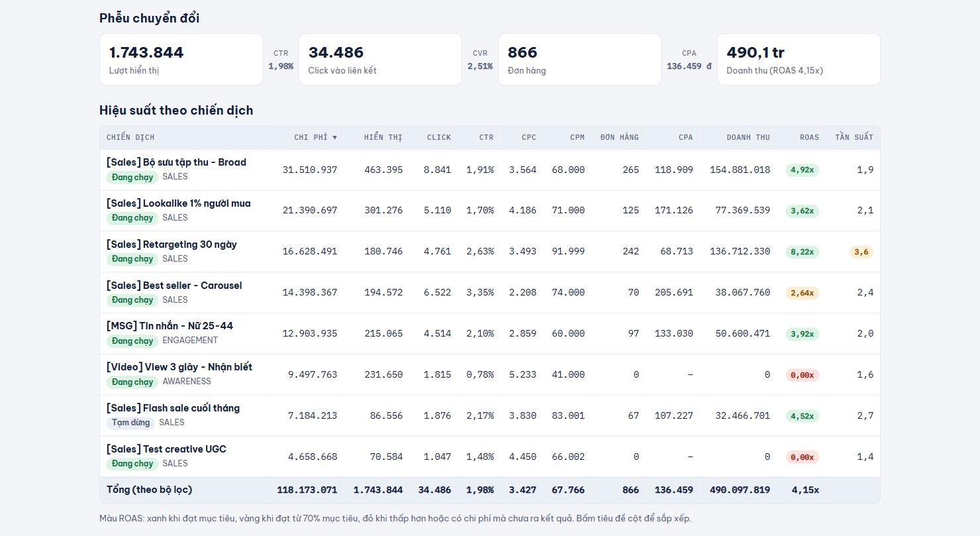
Task: Click the total cost 118.173.071
Action: coord(307,490)
